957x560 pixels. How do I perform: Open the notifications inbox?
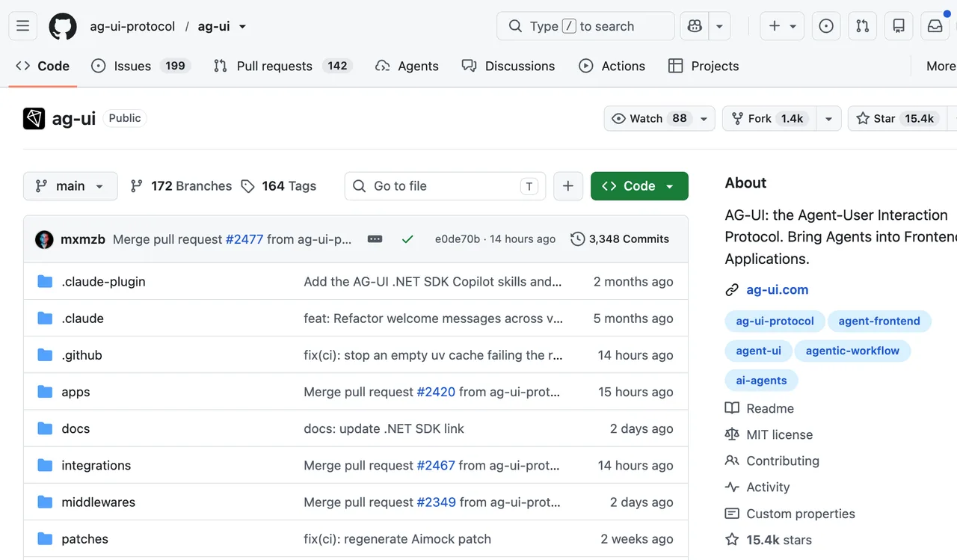(x=935, y=26)
